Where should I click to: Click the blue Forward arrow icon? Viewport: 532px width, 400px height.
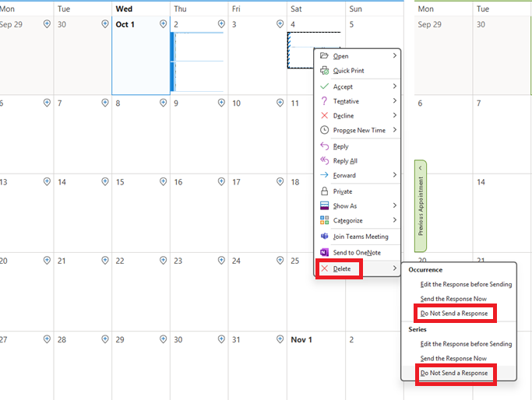(x=324, y=175)
